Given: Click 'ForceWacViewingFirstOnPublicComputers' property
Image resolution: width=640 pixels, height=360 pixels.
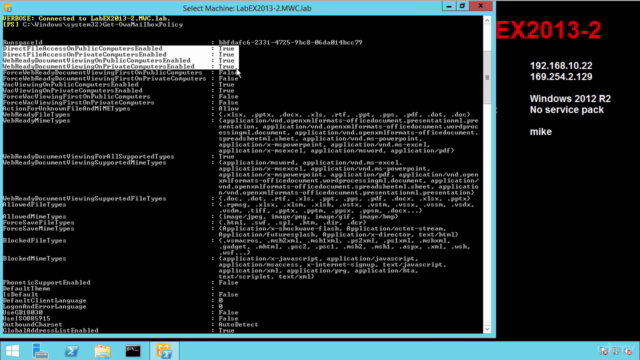Looking at the screenshot, I should click(x=77, y=96).
